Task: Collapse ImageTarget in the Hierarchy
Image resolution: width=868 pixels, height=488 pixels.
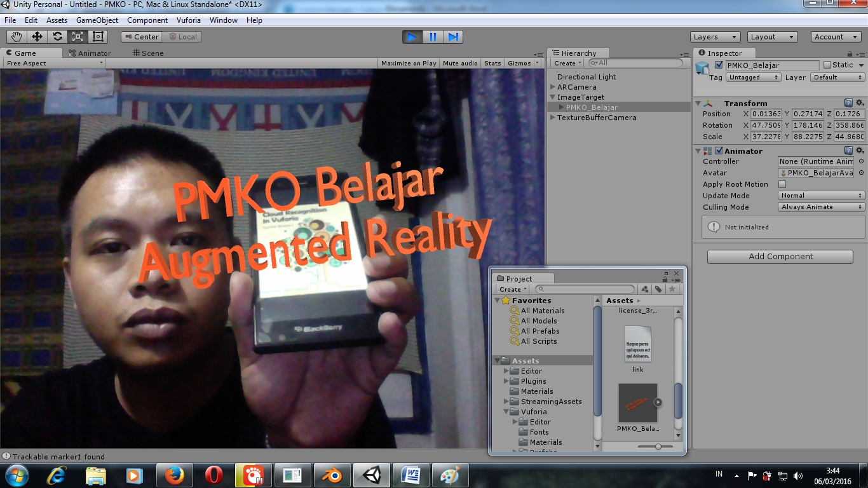Action: pos(552,97)
